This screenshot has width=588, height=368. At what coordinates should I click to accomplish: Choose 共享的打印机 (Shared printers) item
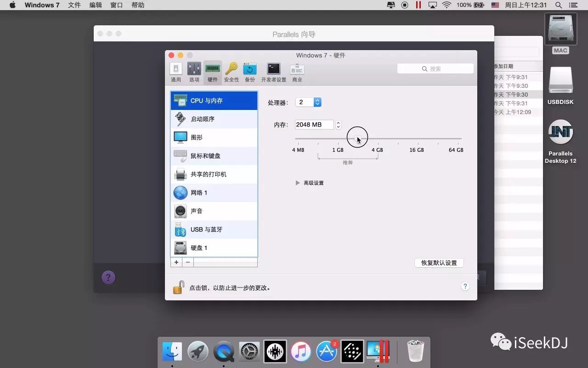pyautogui.click(x=214, y=174)
